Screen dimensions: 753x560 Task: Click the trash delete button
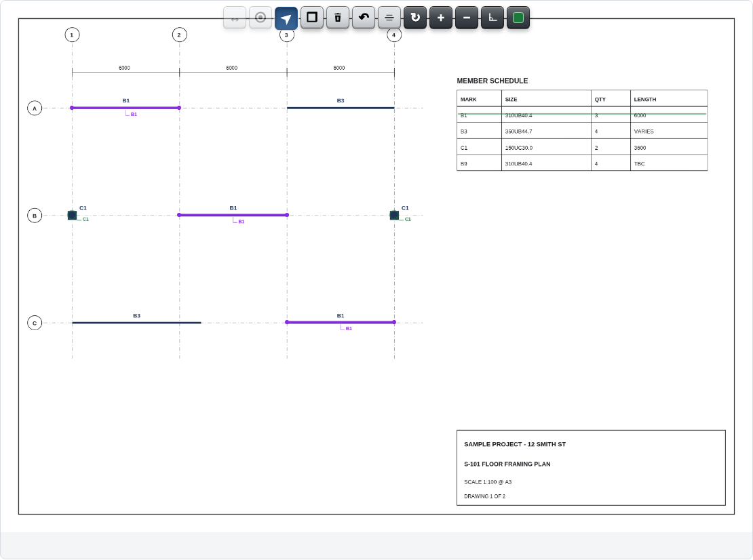tap(338, 18)
